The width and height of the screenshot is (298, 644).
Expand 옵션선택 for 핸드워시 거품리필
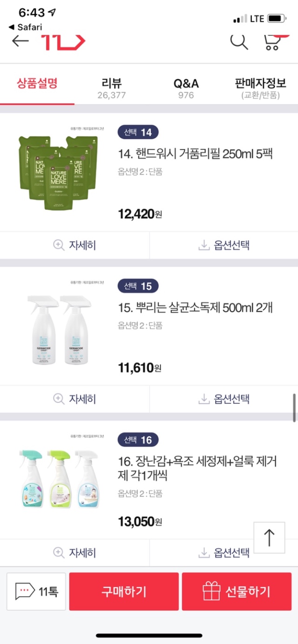pyautogui.click(x=224, y=245)
